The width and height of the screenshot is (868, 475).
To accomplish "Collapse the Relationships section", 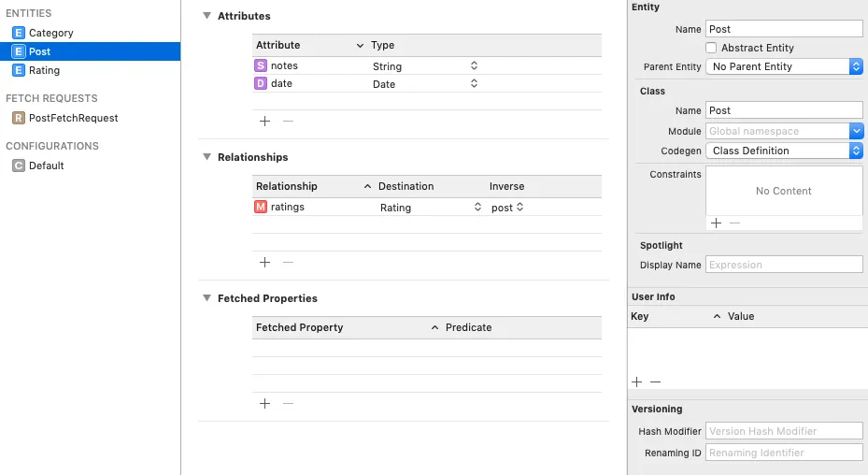I will tap(206, 157).
